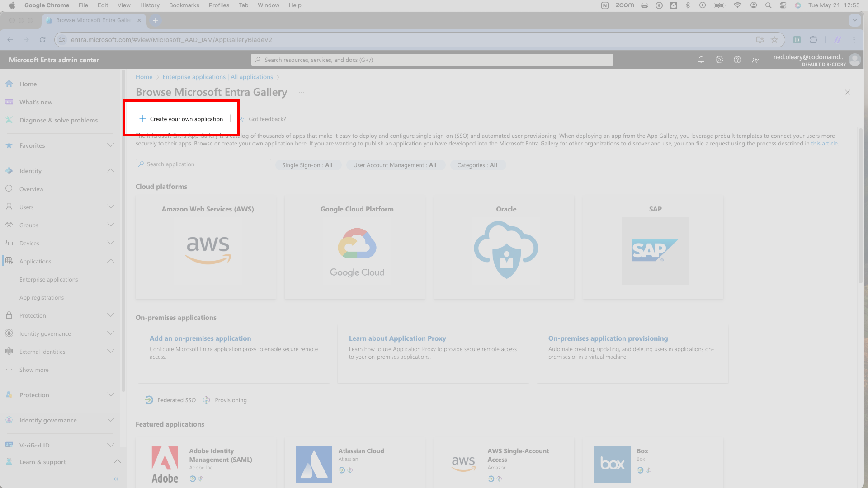Open the feedback person icon in header

755,60
